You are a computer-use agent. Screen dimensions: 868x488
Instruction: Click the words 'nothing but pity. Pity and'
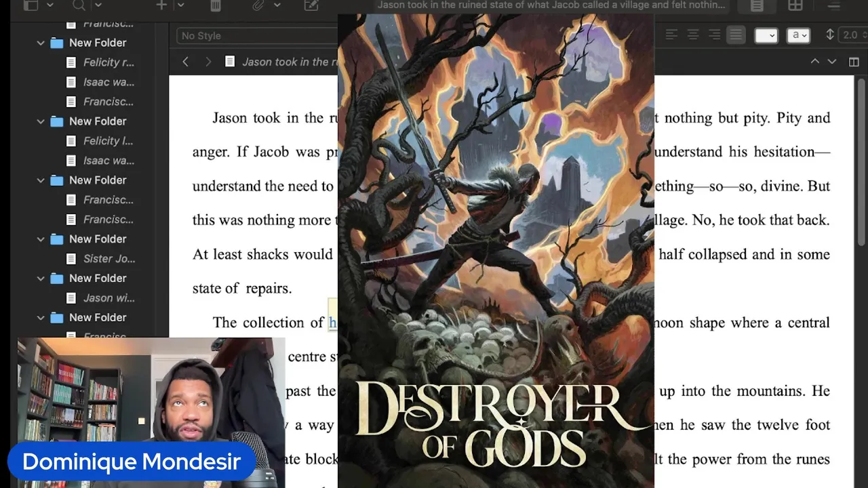click(x=747, y=118)
